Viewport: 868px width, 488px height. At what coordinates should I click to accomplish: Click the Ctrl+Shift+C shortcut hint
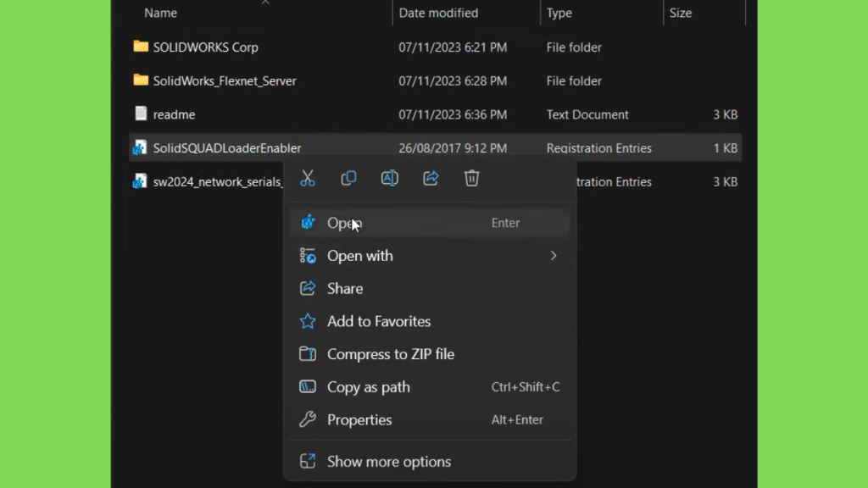pos(526,386)
